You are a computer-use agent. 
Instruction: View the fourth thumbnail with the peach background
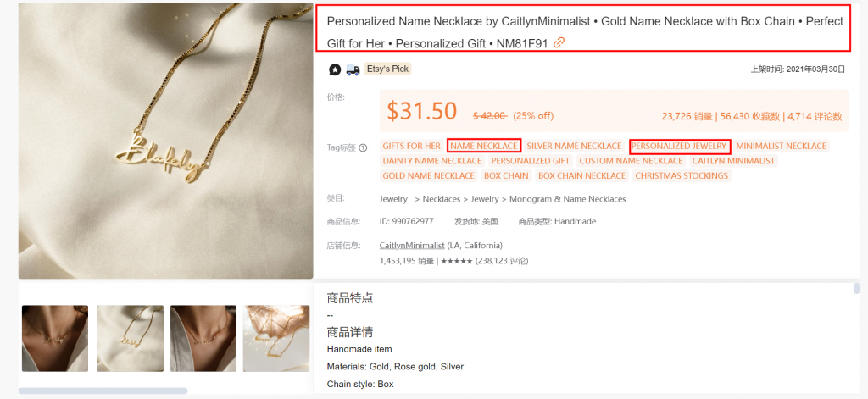tap(276, 338)
